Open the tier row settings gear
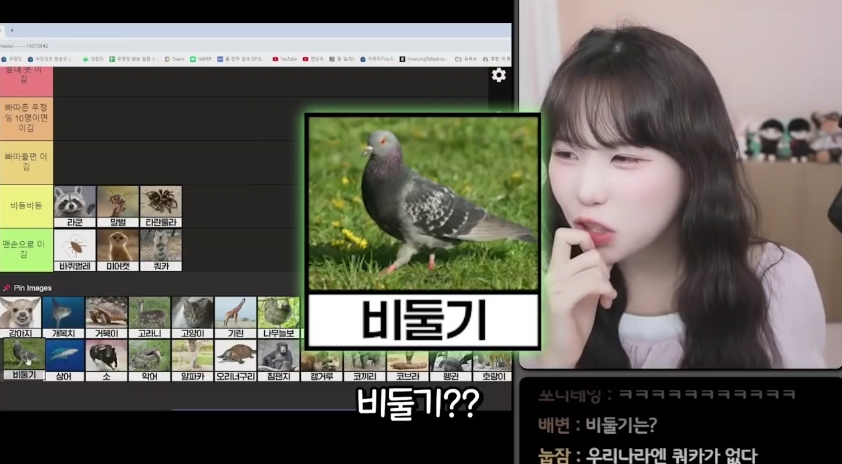This screenshot has height=464, width=842. point(498,75)
